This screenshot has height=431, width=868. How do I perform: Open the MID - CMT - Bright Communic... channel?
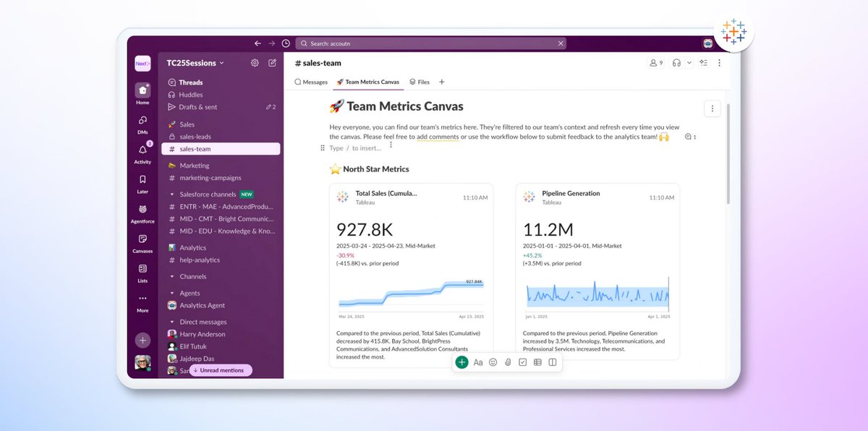221,219
